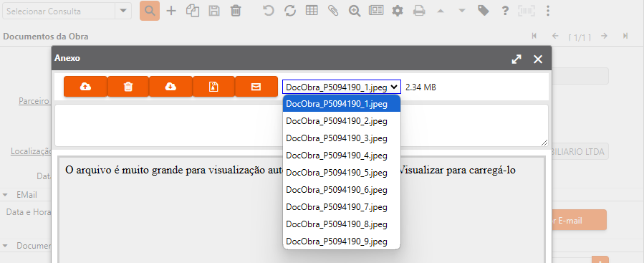Click the orange zip file button

pyautogui.click(x=213, y=86)
